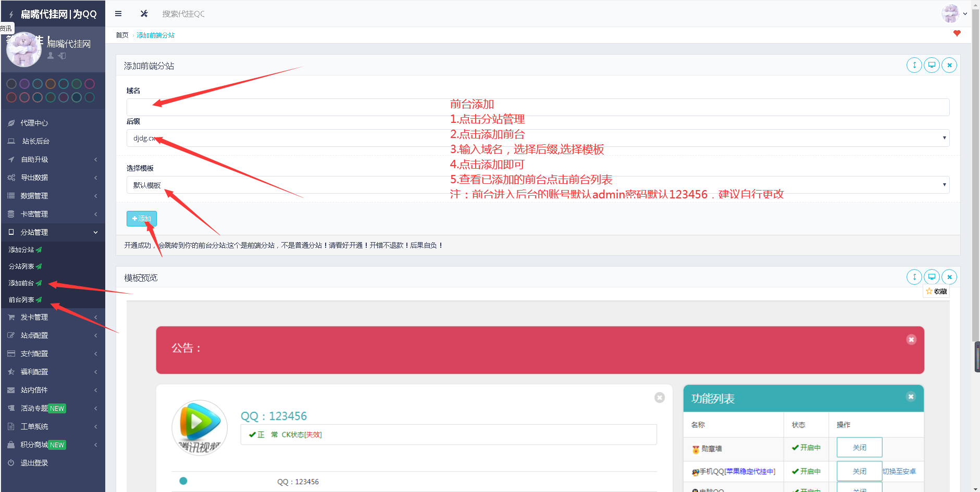The height and width of the screenshot is (492, 980).
Task: Click the crossed-tools icon in top bar
Action: pos(144,14)
